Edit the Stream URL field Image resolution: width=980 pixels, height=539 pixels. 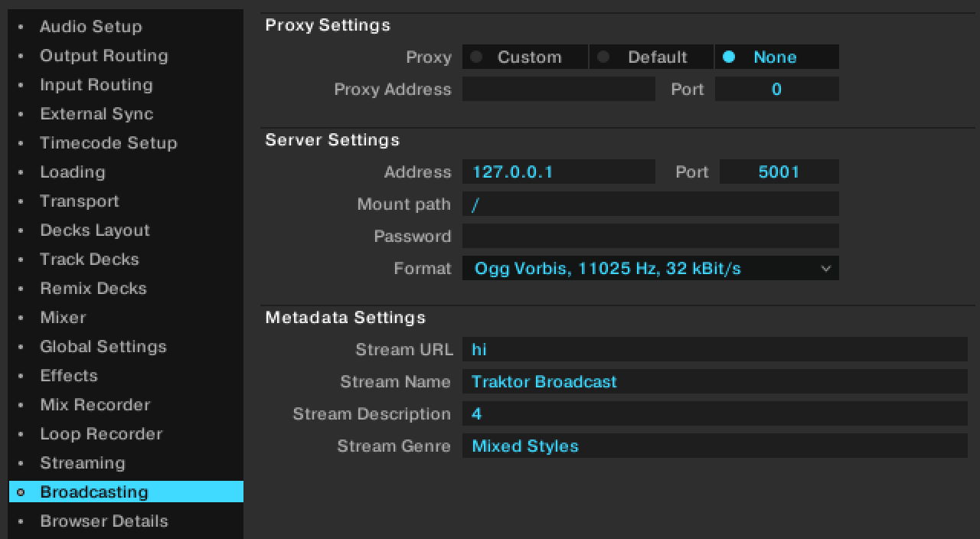click(715, 350)
